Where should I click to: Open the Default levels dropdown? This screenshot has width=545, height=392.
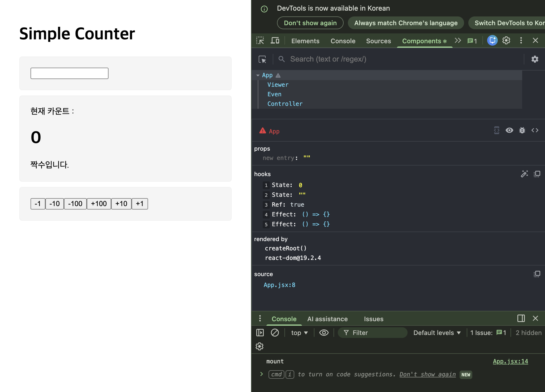437,333
